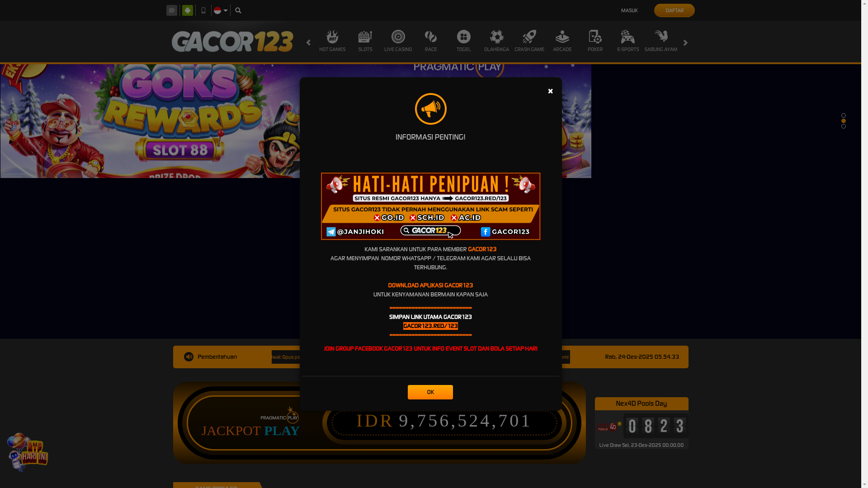Open the LIVE CASINO category
Screen dimensions: 868x488
(x=398, y=41)
